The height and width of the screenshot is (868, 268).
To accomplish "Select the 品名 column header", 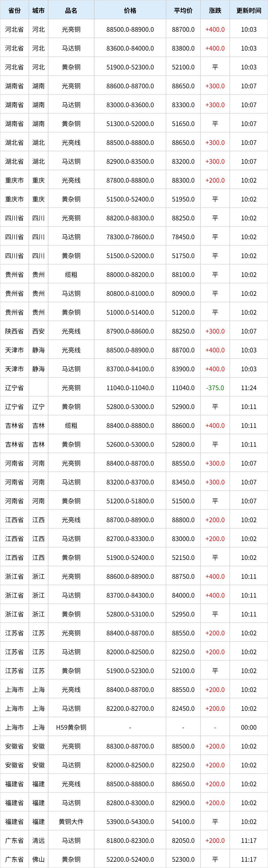I will tap(71, 10).
